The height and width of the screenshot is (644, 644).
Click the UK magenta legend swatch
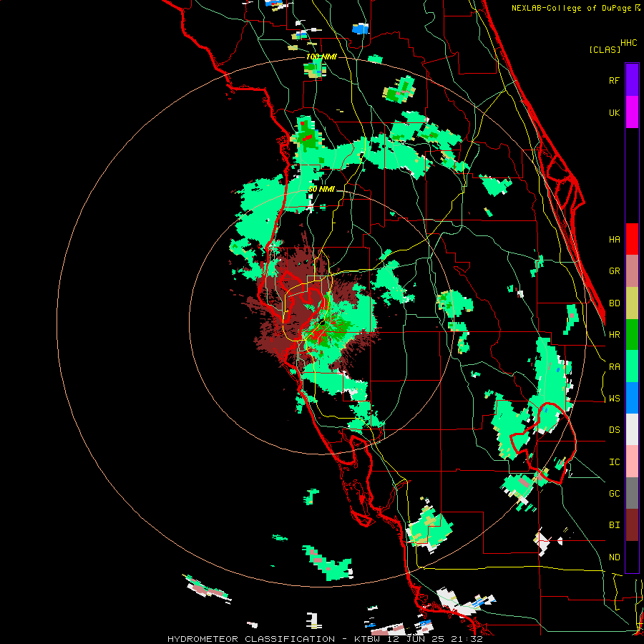[x=632, y=112]
